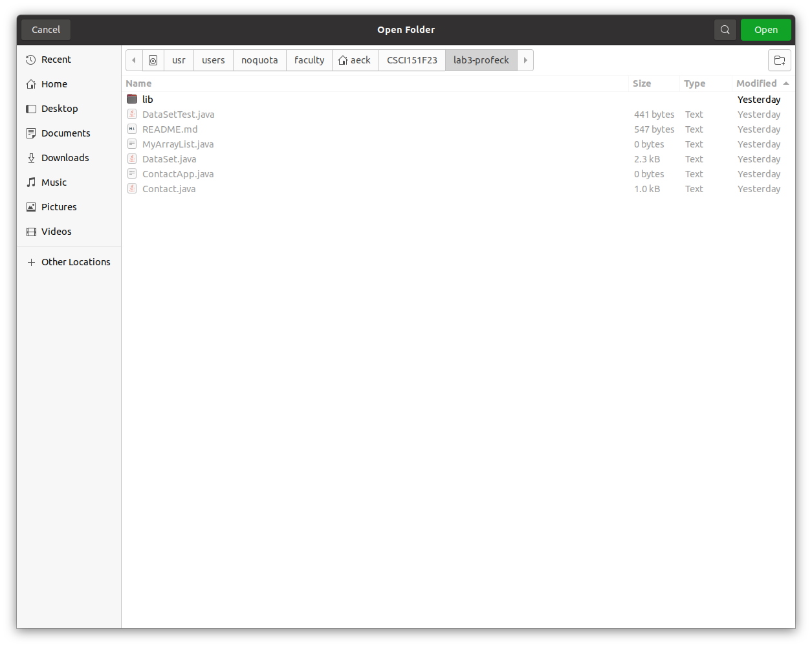Select the DataSetTest.java file name
Viewport: 812px width, 647px height.
pyautogui.click(x=178, y=115)
